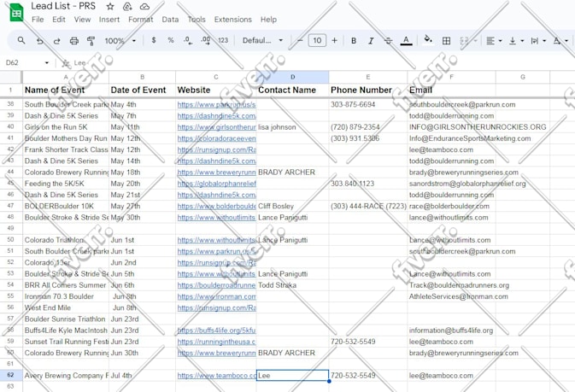
Task: Increase font size with plus
Action: [334, 40]
